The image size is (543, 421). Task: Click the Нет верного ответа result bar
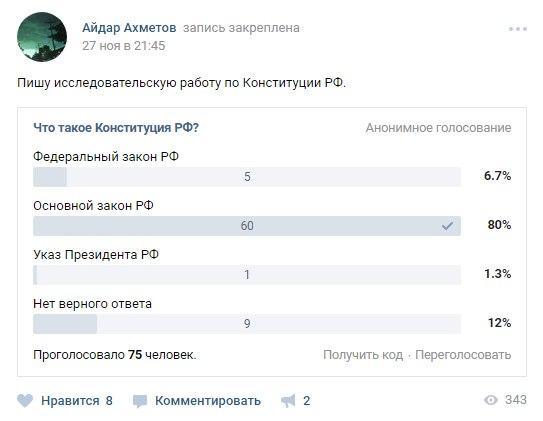point(247,324)
